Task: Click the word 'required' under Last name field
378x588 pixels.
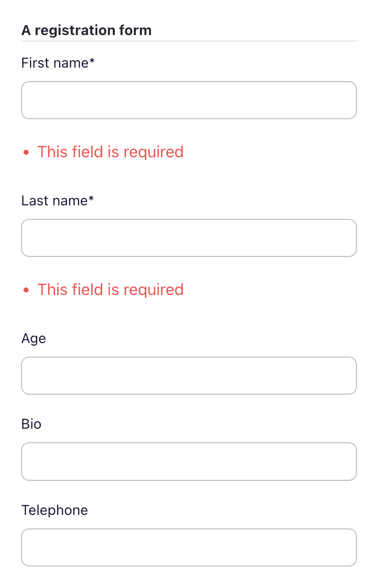Action: point(153,290)
